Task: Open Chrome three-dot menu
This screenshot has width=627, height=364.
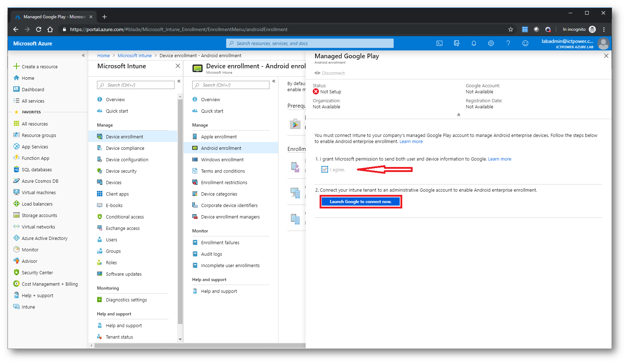Action: tap(604, 29)
